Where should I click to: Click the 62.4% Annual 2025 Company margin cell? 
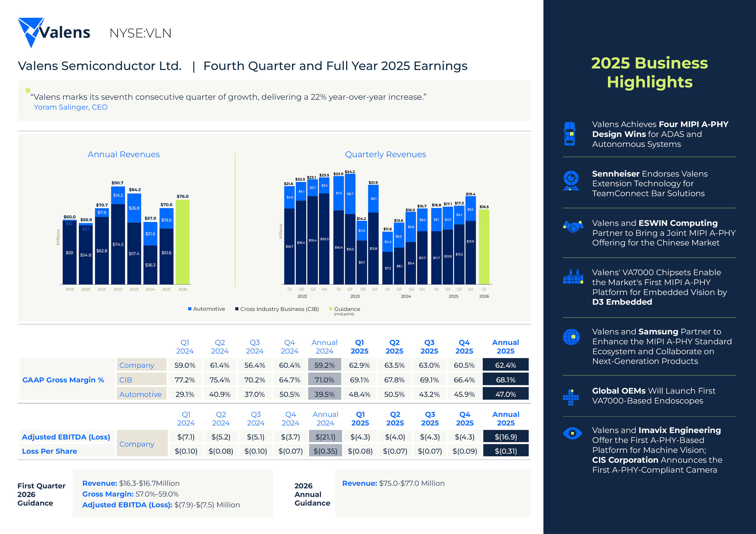[x=505, y=365]
